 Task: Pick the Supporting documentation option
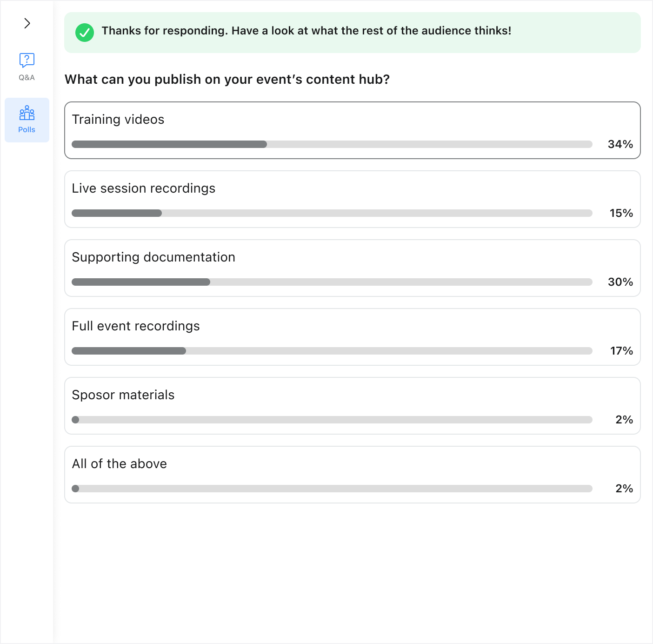pyautogui.click(x=353, y=268)
